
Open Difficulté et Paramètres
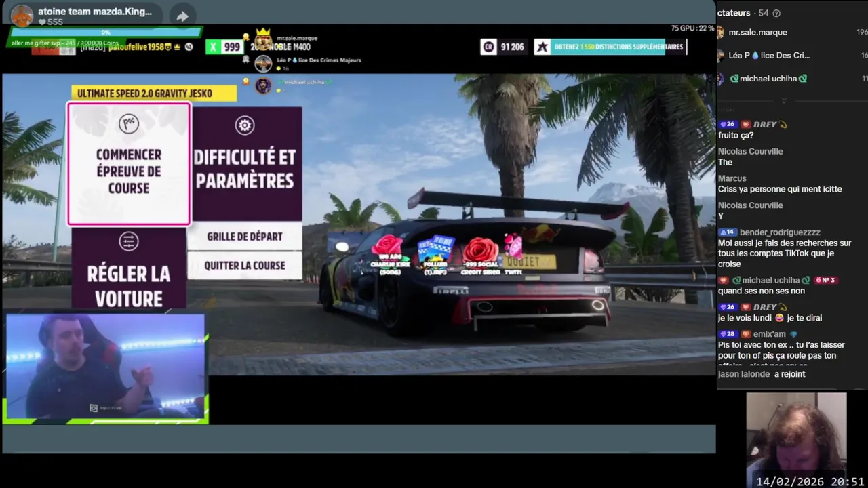click(248, 164)
